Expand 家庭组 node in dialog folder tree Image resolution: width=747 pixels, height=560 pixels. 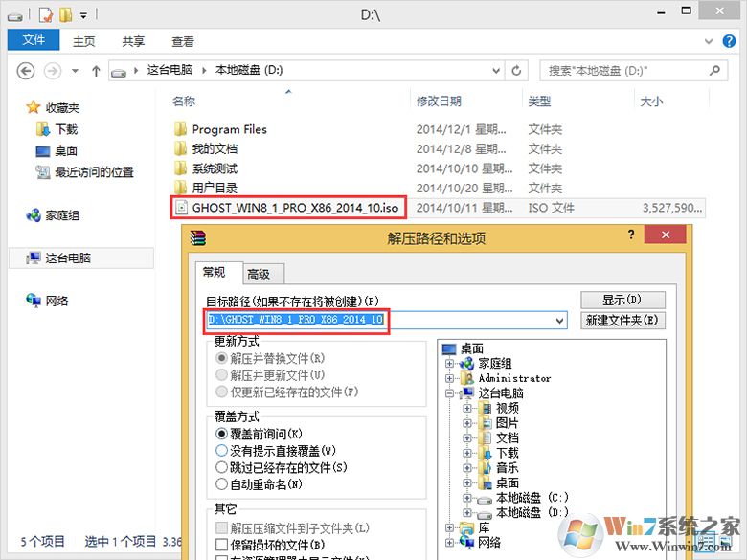pos(449,364)
